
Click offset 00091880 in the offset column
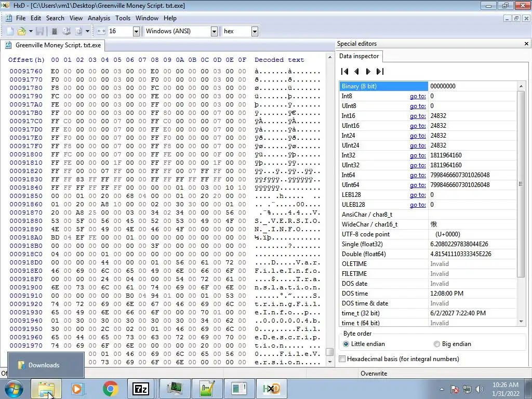click(x=26, y=221)
